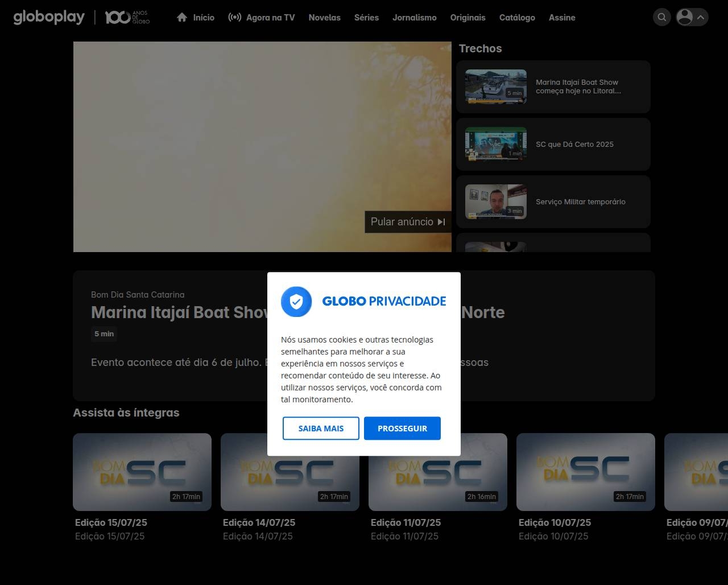Open Edição 10/07/25 full episode thumbnail
The height and width of the screenshot is (585, 728).
click(585, 472)
